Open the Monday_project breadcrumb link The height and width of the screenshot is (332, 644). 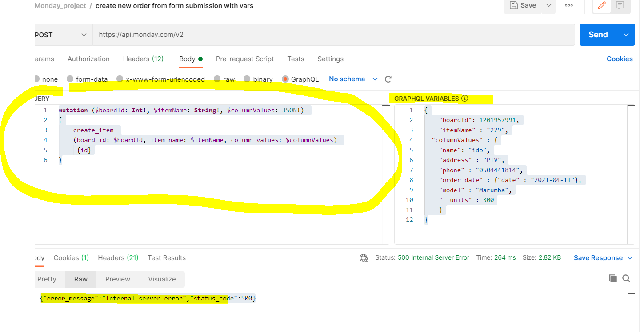(x=60, y=6)
